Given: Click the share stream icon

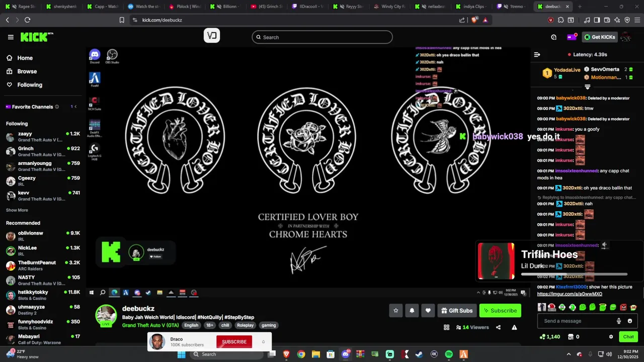Looking at the screenshot, I should pyautogui.click(x=498, y=327).
